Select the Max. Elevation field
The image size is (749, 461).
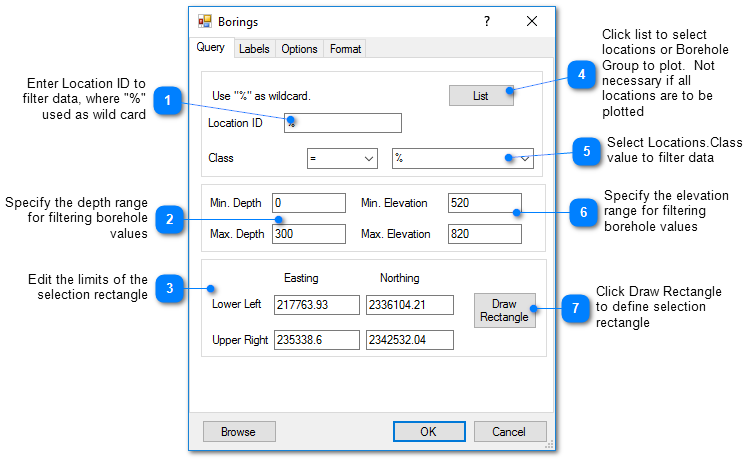484,234
